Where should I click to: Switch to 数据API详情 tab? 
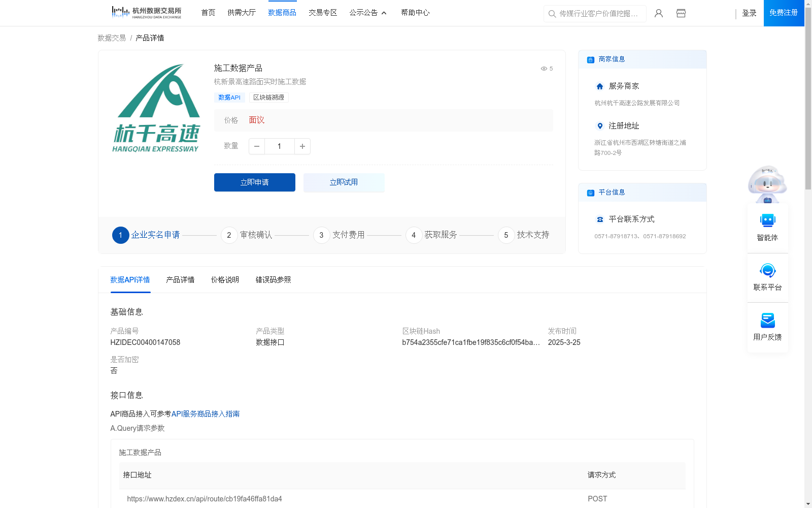130,280
